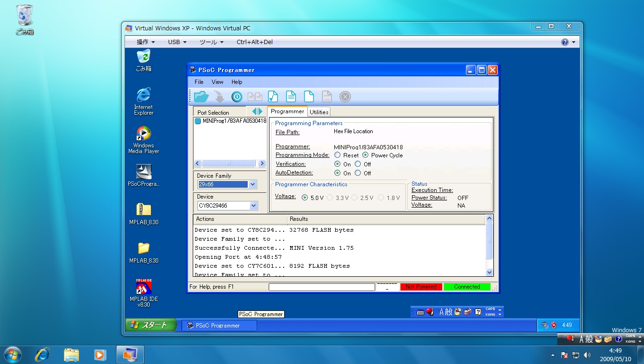
Task: Open Windows Media Player from Windows 7 taskbar
Action: (99, 354)
